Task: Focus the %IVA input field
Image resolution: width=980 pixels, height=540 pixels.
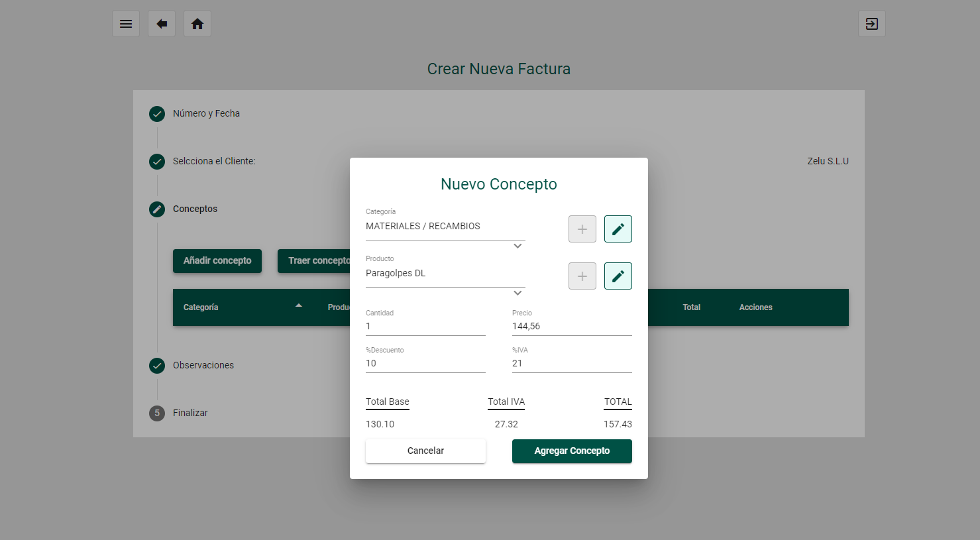Action: tap(571, 363)
